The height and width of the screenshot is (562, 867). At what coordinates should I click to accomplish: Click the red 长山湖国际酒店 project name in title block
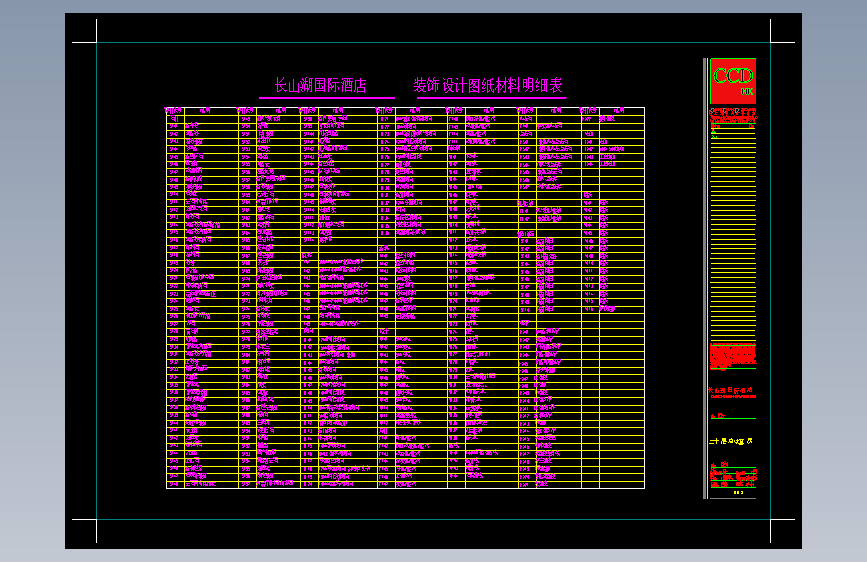click(731, 390)
